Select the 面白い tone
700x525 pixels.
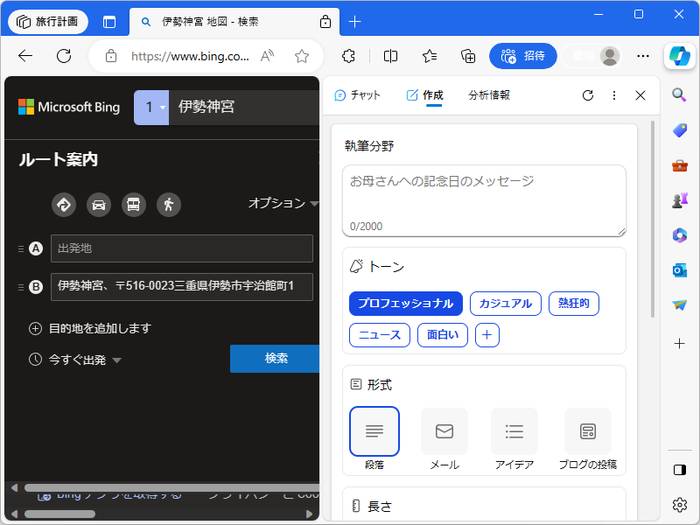442,335
